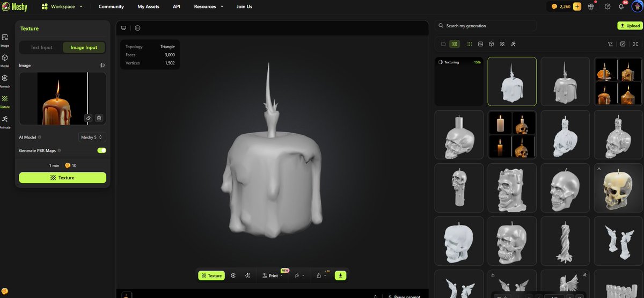This screenshot has height=298, width=644.
Task: Open the Remesh tool in left sidebar
Action: point(5,81)
